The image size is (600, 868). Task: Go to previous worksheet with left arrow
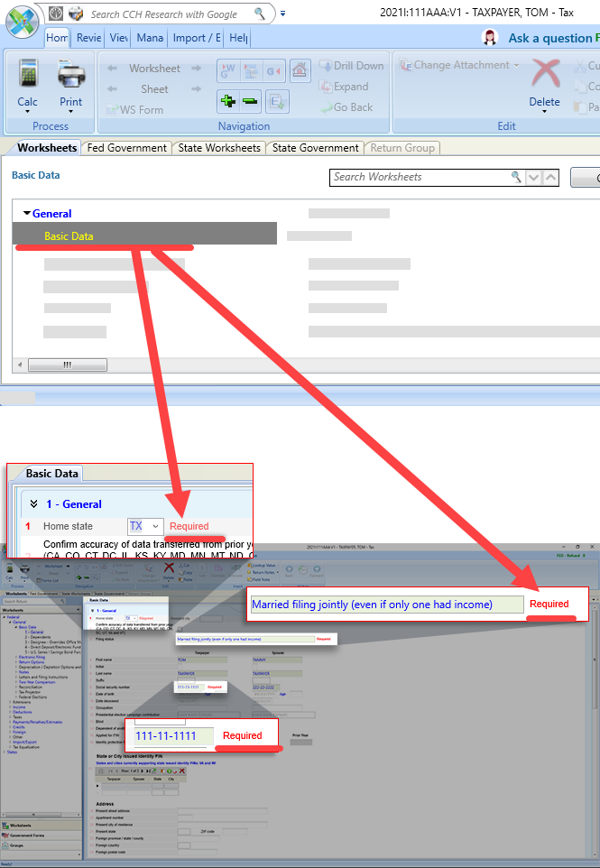tap(112, 68)
